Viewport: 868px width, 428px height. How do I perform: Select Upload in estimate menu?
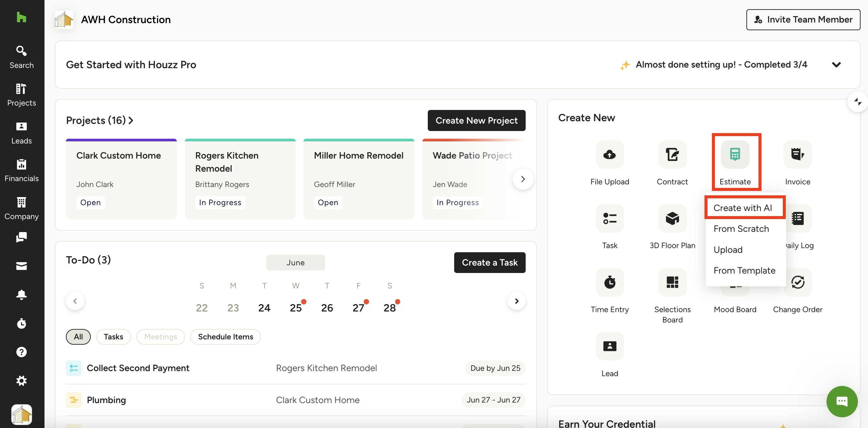(x=728, y=250)
